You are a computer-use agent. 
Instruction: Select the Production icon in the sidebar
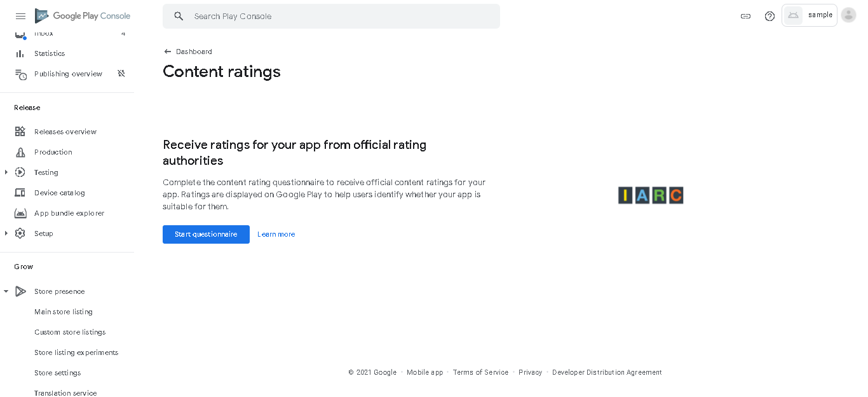click(20, 152)
